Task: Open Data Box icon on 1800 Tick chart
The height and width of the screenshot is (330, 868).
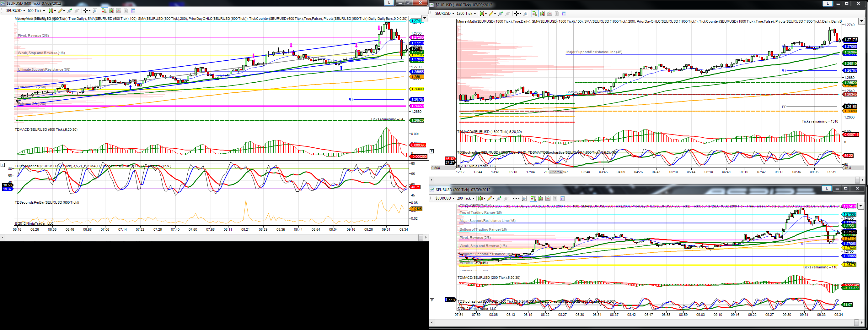Action: [564, 14]
